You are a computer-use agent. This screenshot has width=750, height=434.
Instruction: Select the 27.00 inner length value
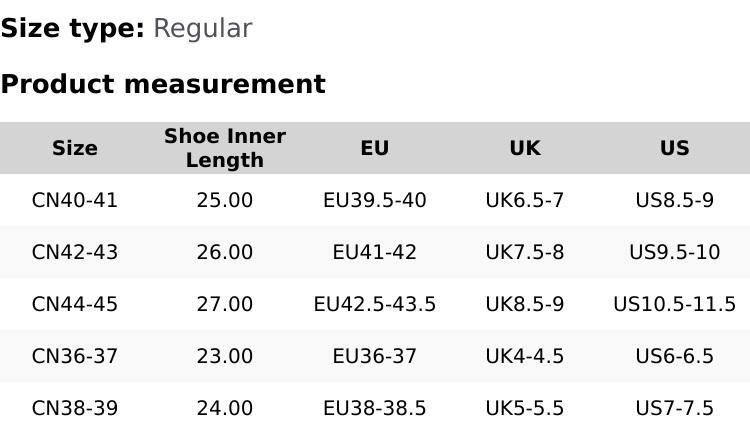click(225, 304)
